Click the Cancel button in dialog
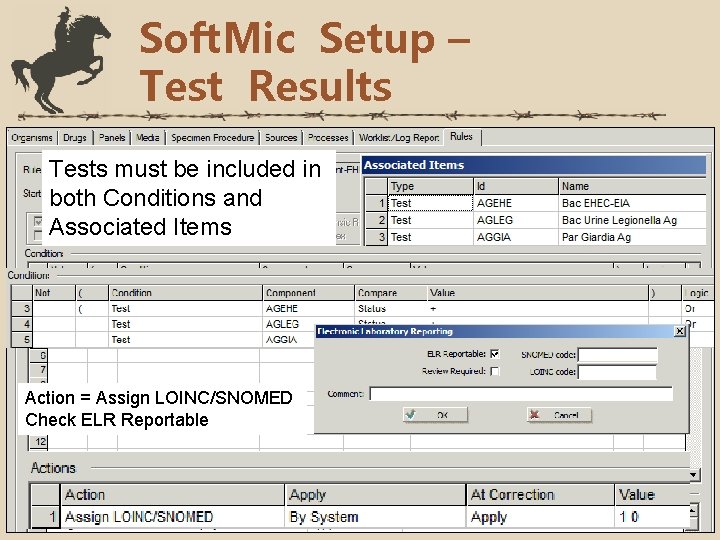Image resolution: width=720 pixels, height=540 pixels. 559,415
